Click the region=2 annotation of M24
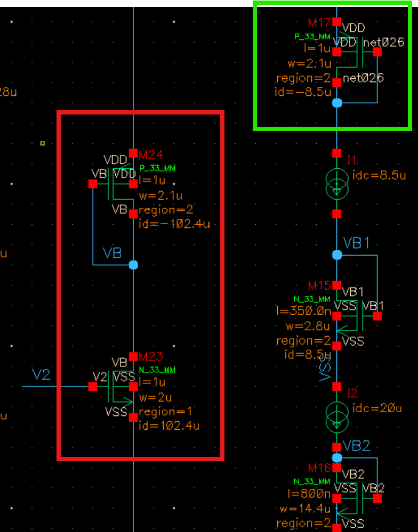 (x=166, y=210)
